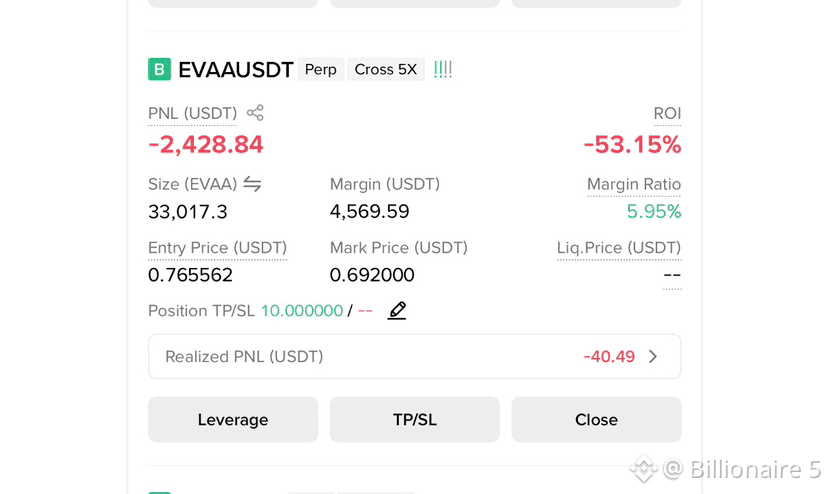
Task: Open the EVAAUSDT symbol title
Action: click(x=236, y=70)
